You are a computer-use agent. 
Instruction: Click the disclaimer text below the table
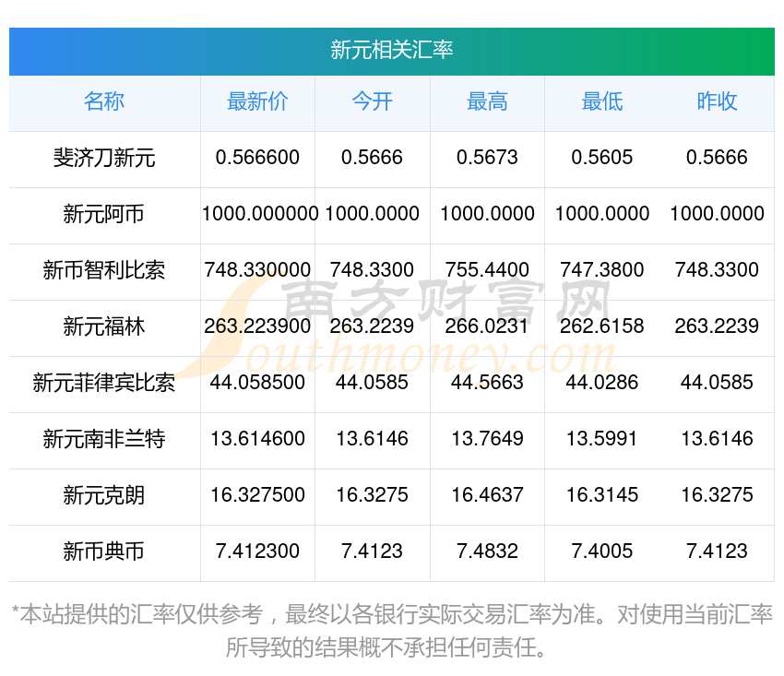click(392, 631)
